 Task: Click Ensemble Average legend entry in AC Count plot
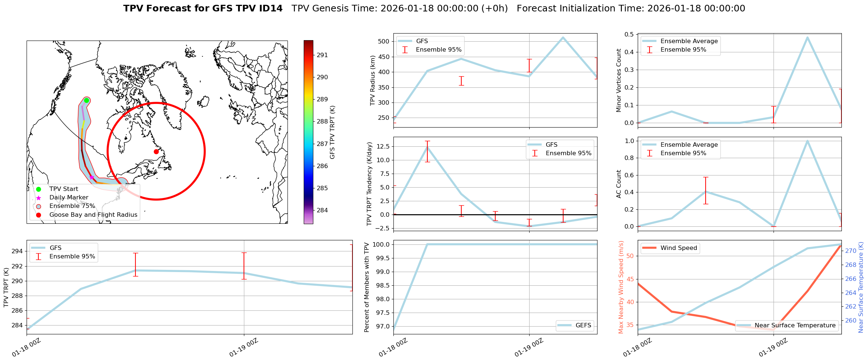pyautogui.click(x=689, y=145)
